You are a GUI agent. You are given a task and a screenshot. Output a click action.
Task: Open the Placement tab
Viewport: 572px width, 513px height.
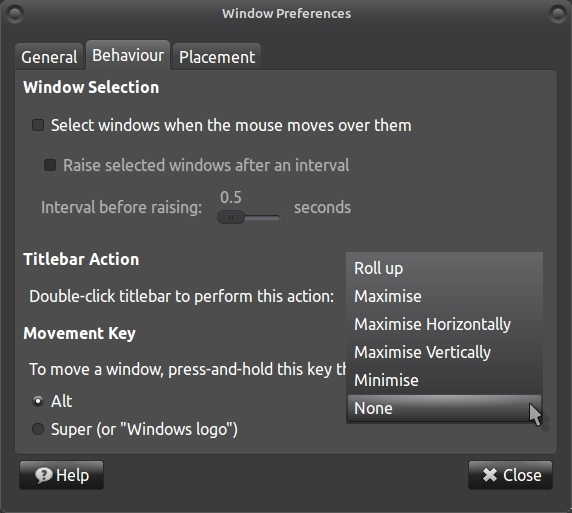pyautogui.click(x=217, y=57)
